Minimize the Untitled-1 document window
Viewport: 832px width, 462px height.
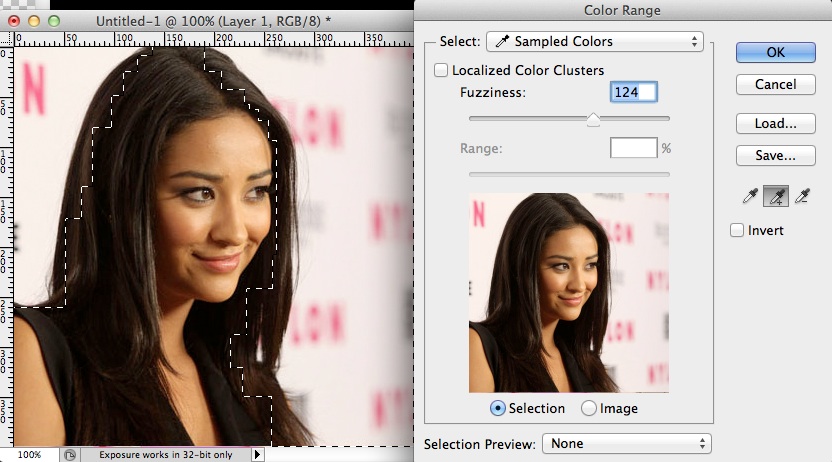coord(32,20)
